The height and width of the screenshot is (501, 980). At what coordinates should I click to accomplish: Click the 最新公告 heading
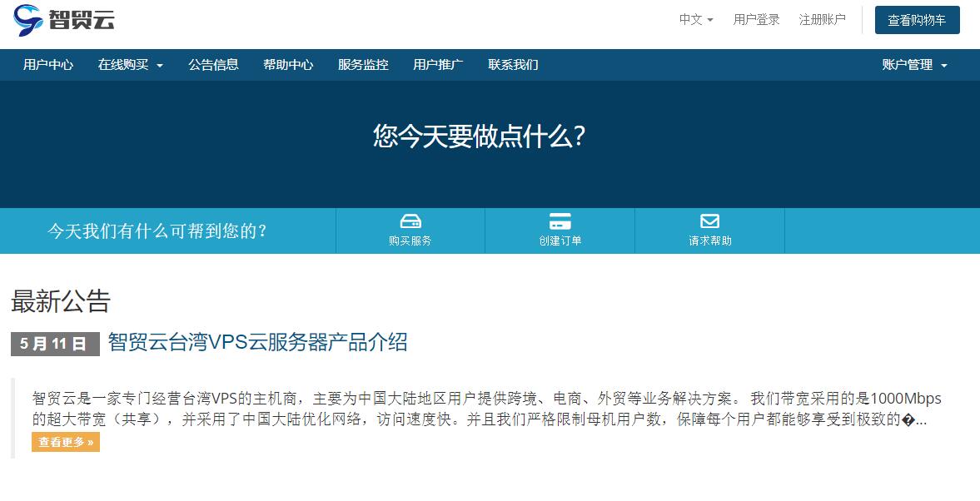(x=61, y=301)
